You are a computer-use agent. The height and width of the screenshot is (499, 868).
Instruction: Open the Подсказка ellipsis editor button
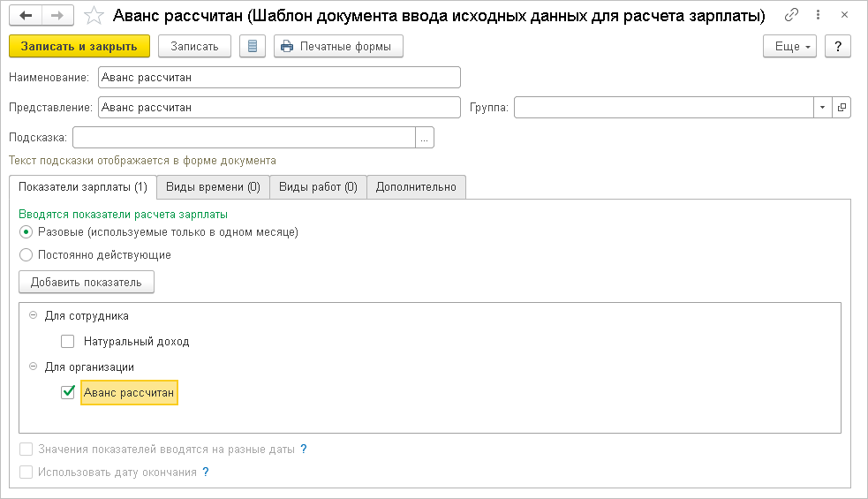(425, 138)
